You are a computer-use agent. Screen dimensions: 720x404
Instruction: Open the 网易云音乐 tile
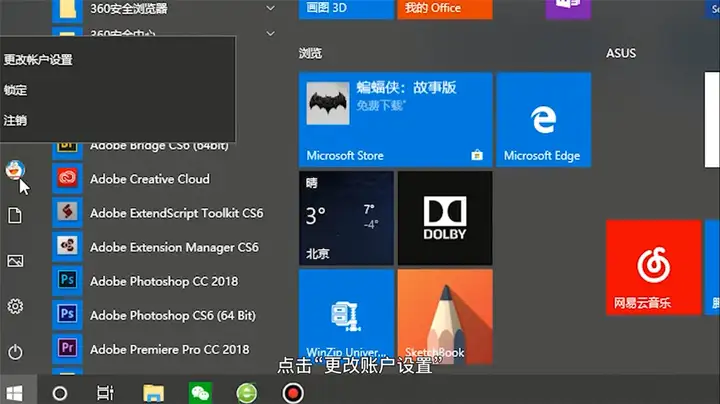pyautogui.click(x=653, y=267)
